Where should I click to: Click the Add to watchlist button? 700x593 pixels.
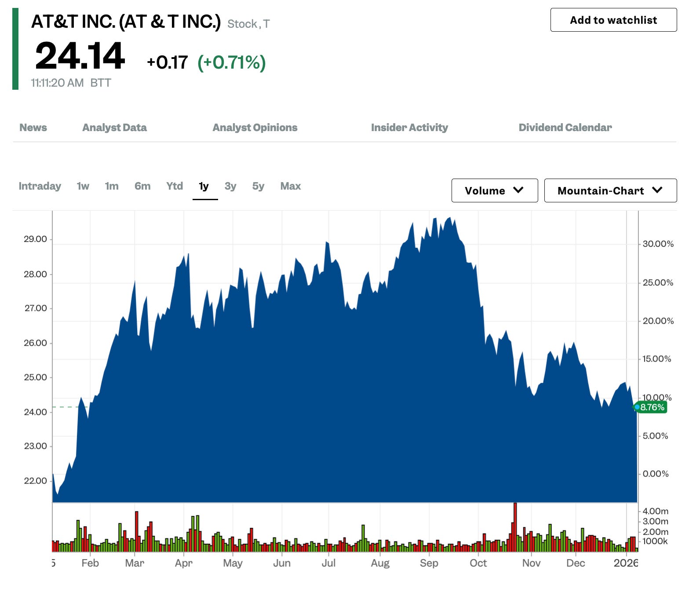click(x=613, y=20)
